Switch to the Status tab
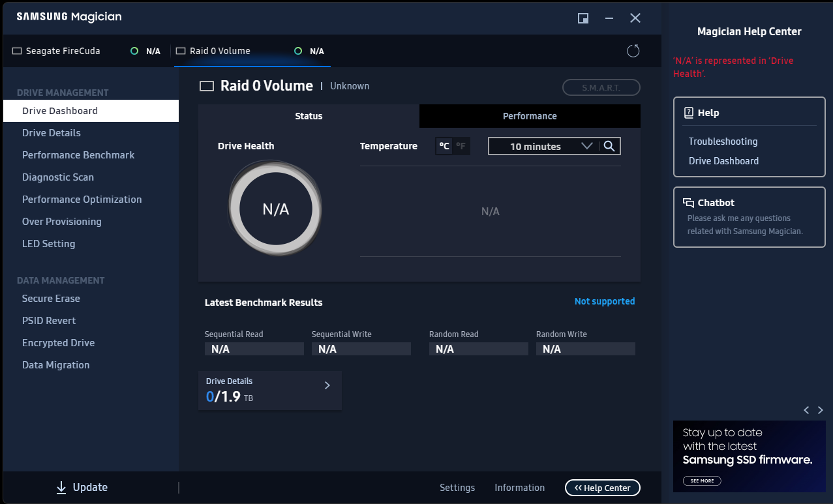Viewport: 833px width, 504px height. (309, 116)
